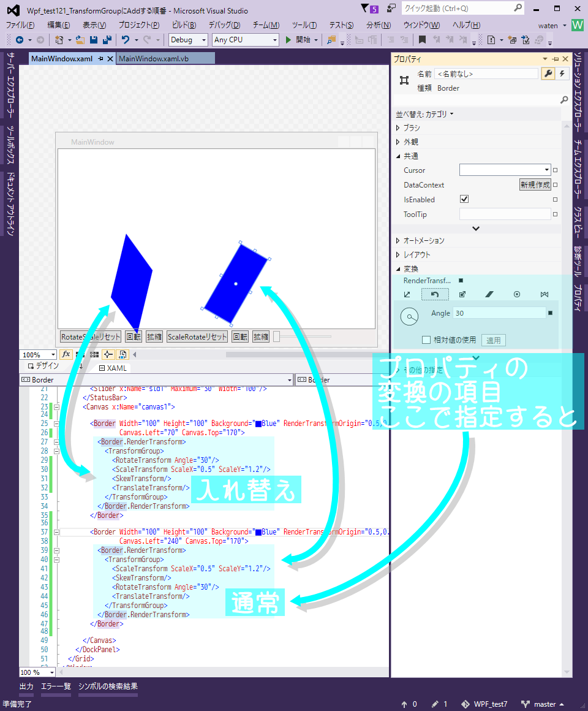Open the Any CPU platform dropdown

[274, 39]
